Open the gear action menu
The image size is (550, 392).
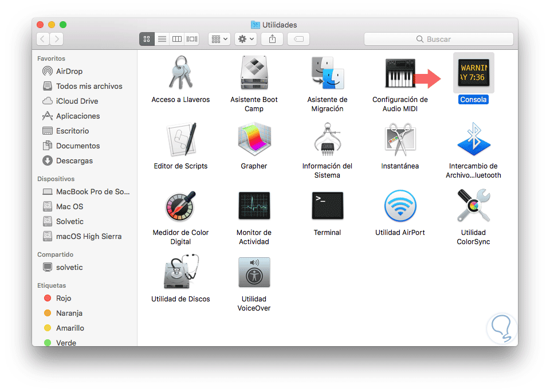click(246, 39)
